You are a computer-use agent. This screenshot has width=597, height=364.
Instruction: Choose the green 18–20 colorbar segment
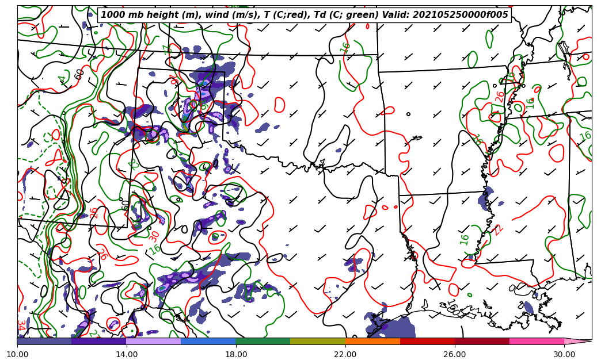[263, 342]
